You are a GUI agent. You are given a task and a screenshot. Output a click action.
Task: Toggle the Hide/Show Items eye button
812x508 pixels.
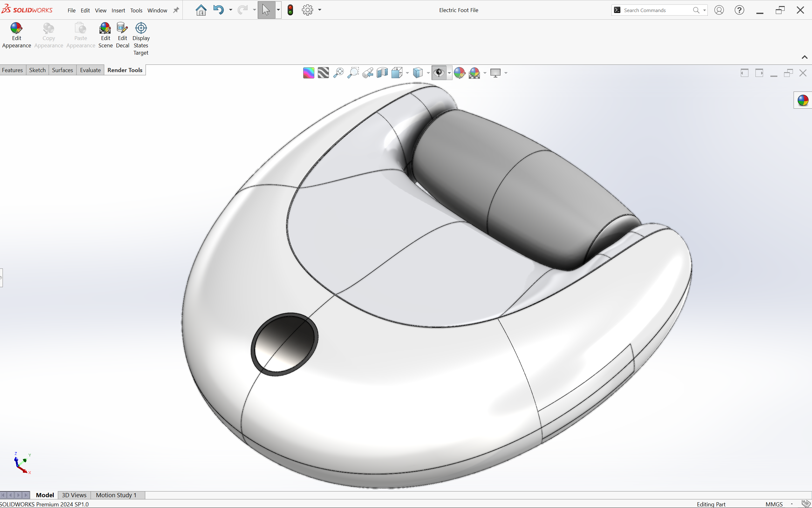[x=439, y=73]
